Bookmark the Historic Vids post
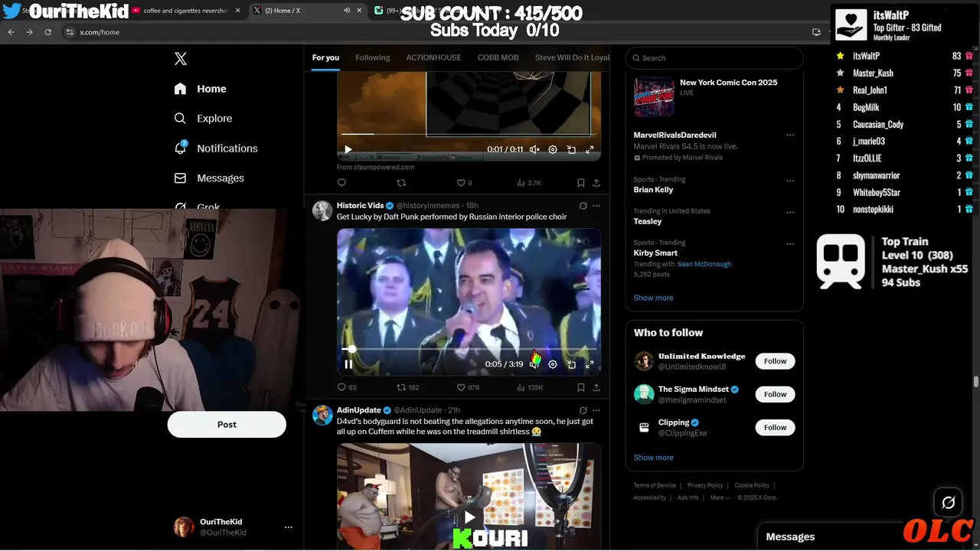 (580, 387)
